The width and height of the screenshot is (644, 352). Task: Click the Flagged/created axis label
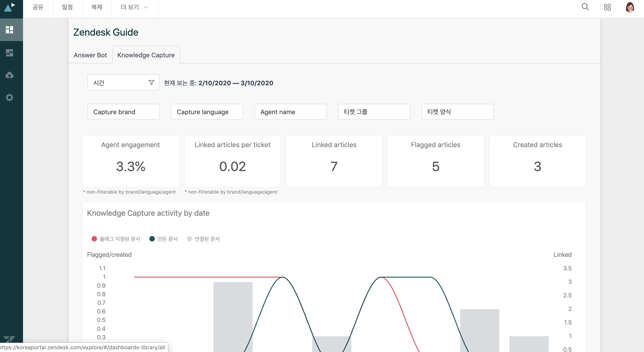tap(109, 255)
